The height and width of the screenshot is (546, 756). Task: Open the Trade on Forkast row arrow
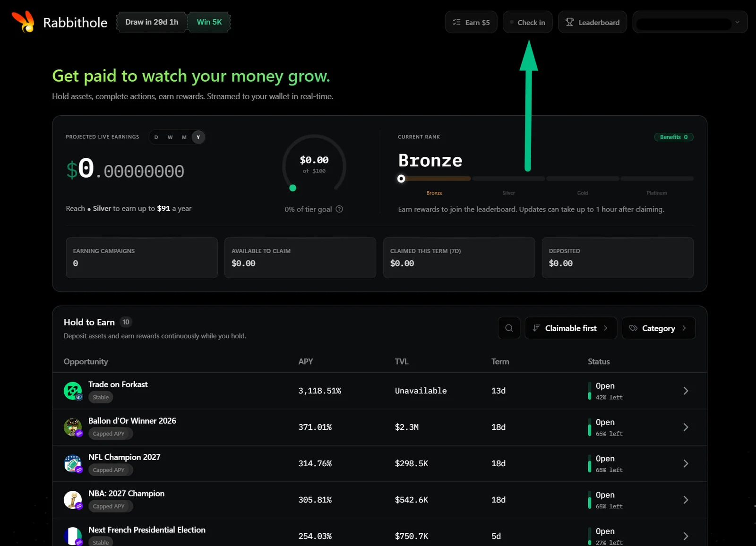click(x=686, y=391)
